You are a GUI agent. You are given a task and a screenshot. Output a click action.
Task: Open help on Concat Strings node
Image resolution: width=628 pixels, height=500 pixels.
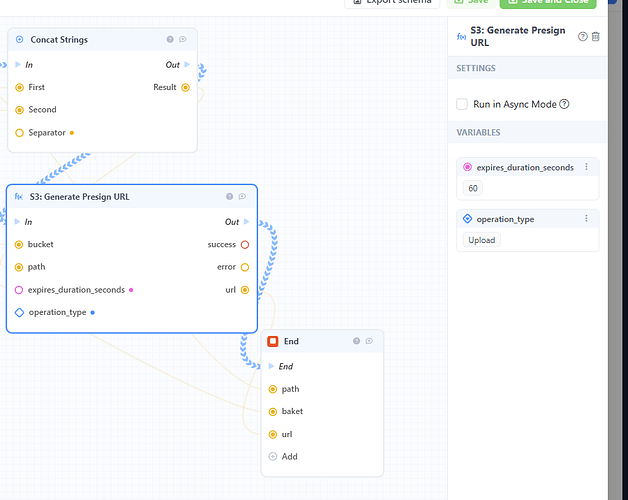pos(170,39)
